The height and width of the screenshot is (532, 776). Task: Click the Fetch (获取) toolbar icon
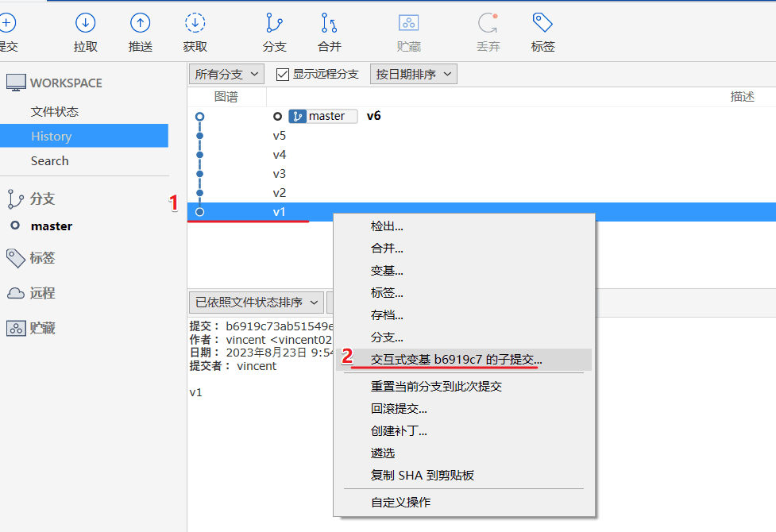(195, 24)
